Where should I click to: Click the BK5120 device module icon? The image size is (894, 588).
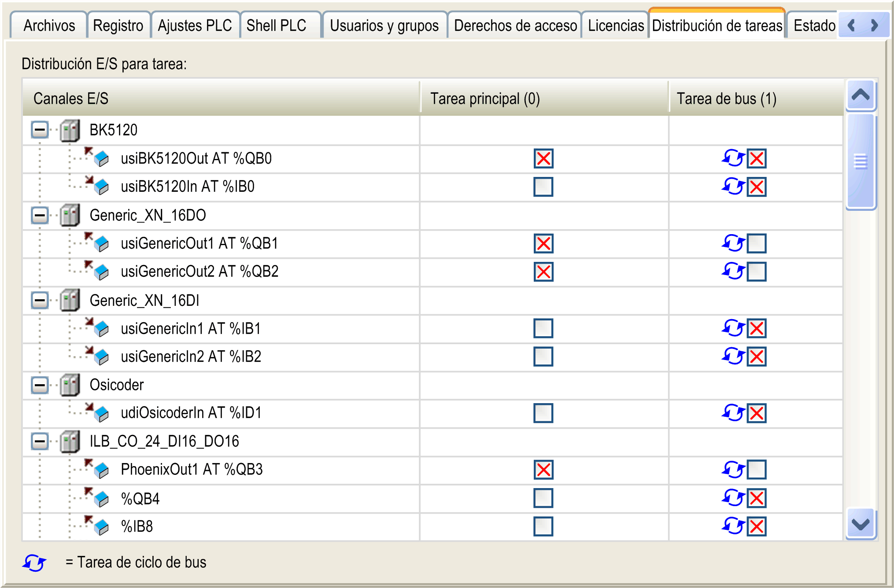[x=70, y=130]
